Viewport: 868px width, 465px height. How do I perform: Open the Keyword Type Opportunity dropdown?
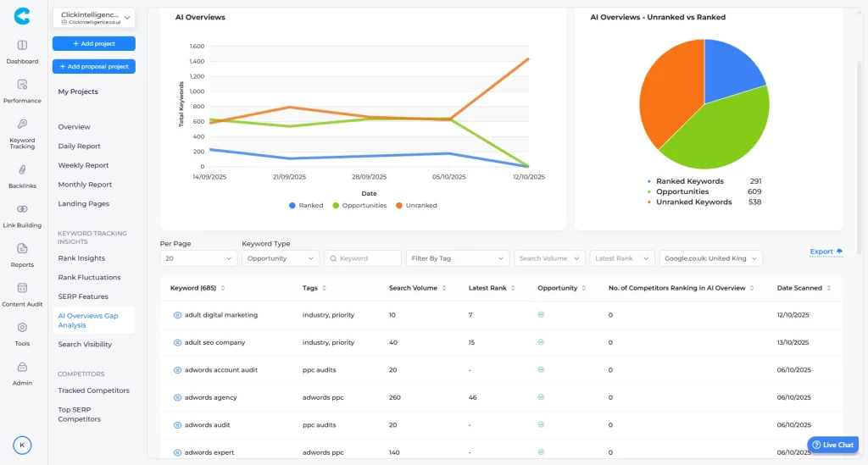pyautogui.click(x=280, y=258)
